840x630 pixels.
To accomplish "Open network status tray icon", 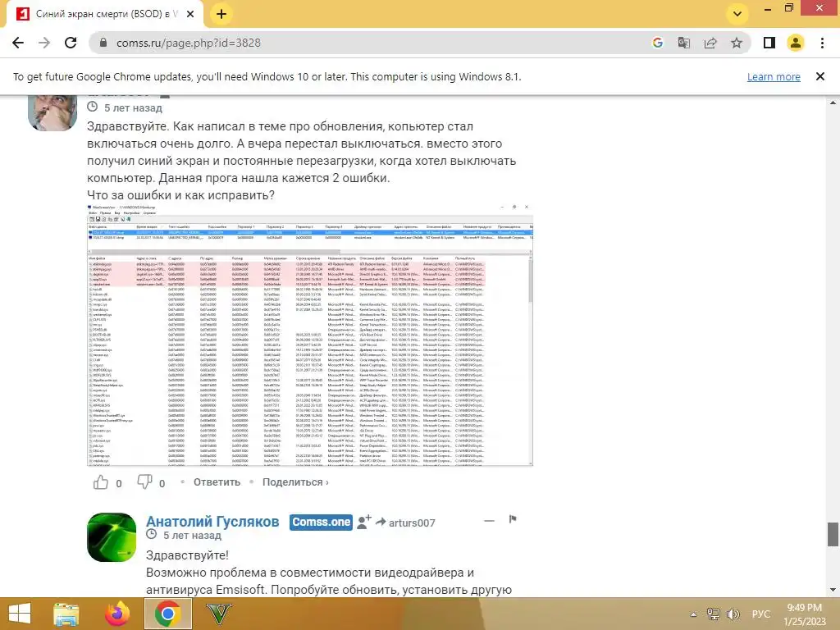I will (713, 614).
